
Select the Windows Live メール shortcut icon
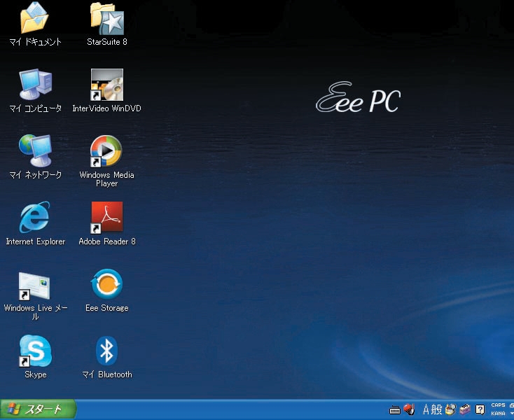click(34, 286)
